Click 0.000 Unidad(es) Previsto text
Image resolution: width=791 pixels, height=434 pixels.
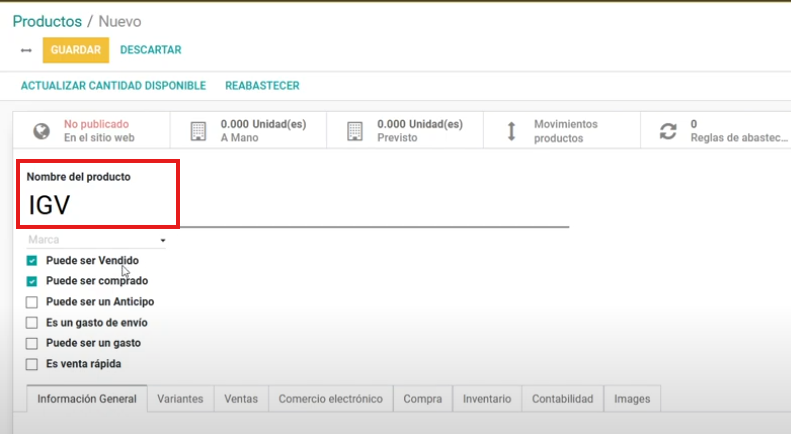(420, 131)
